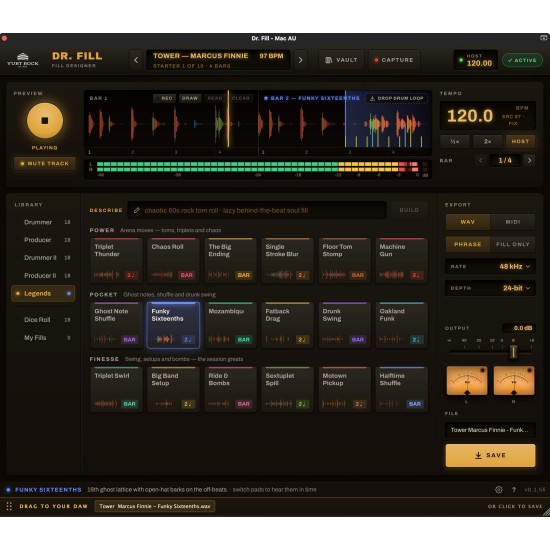This screenshot has height=550, width=550.
Task: Select the Single Stroke Blur pad
Action: point(287,260)
